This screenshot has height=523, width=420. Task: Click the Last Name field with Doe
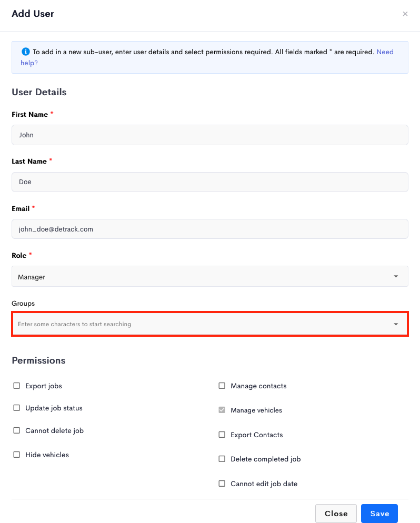tap(210, 182)
